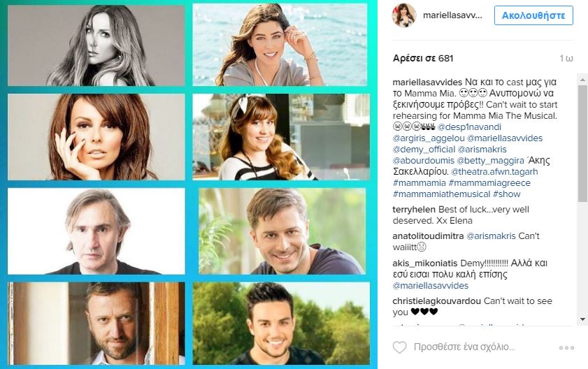The width and height of the screenshot is (588, 369).
Task: Click the scrollbar up arrow
Action: pyautogui.click(x=582, y=80)
